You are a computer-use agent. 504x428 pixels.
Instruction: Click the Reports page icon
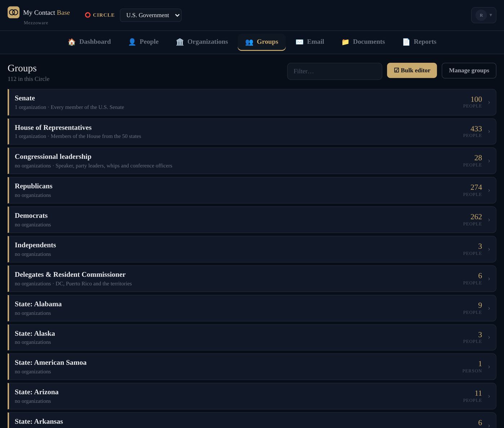point(406,42)
